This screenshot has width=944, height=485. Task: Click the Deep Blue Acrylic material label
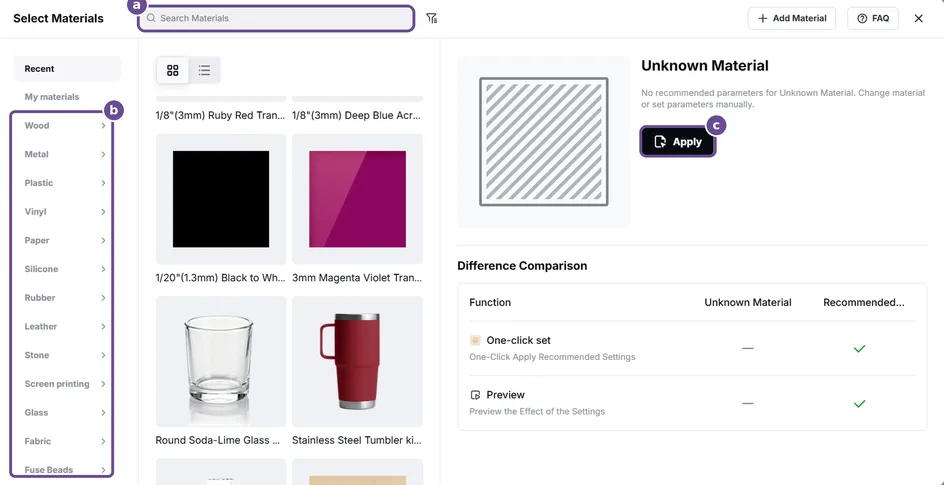coord(356,116)
